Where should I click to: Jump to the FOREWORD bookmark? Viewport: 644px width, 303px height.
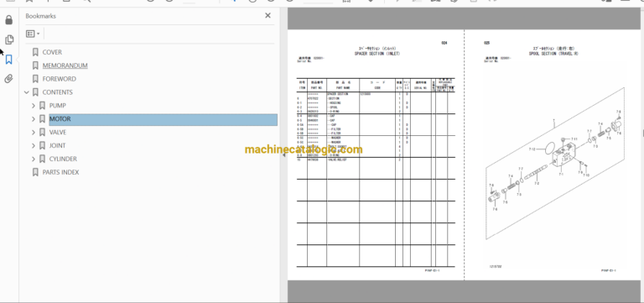pyautogui.click(x=60, y=79)
